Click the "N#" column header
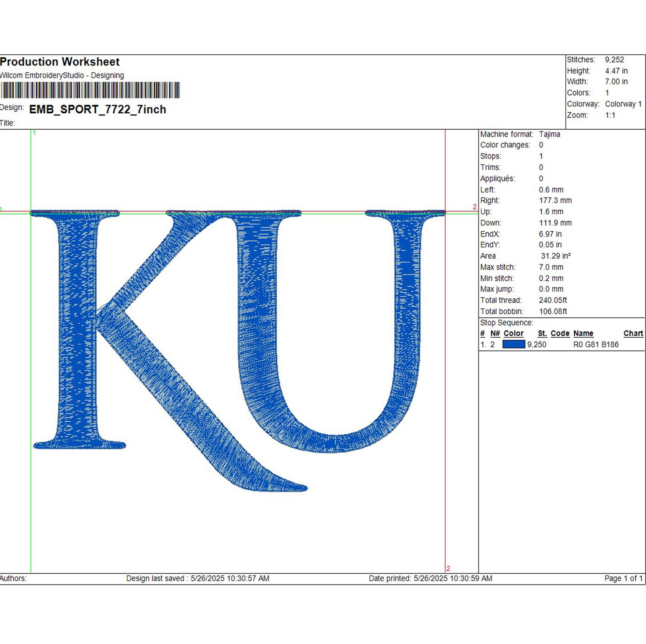Image resolution: width=646 pixels, height=644 pixels. point(495,333)
